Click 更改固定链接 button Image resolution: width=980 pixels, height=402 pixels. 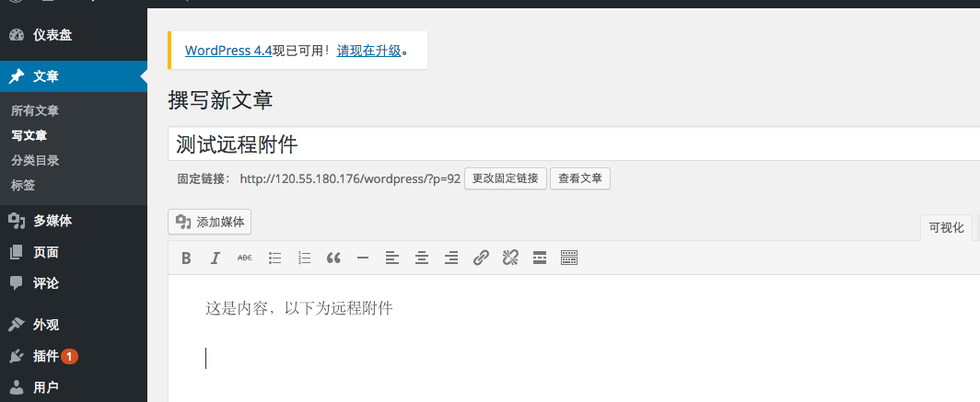click(506, 178)
